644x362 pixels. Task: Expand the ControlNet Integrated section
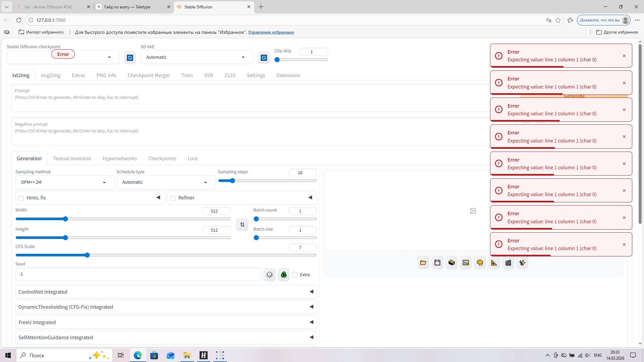point(166,292)
